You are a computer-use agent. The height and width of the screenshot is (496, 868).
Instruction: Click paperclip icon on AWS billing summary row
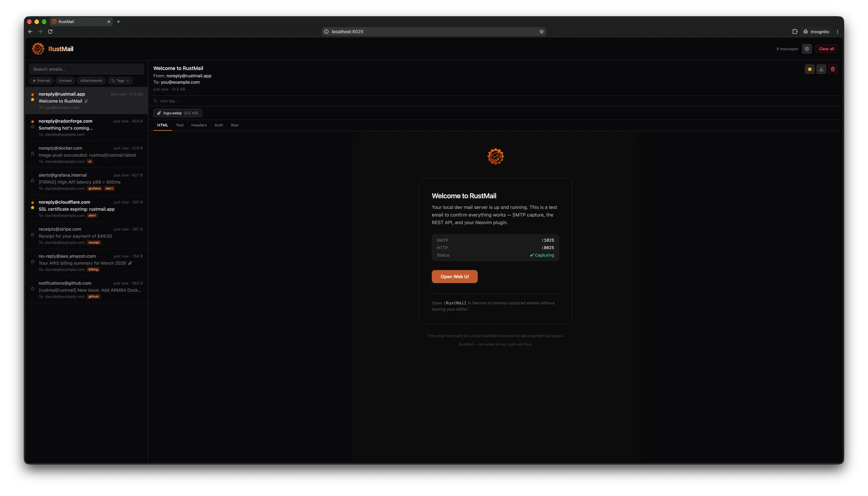click(130, 263)
